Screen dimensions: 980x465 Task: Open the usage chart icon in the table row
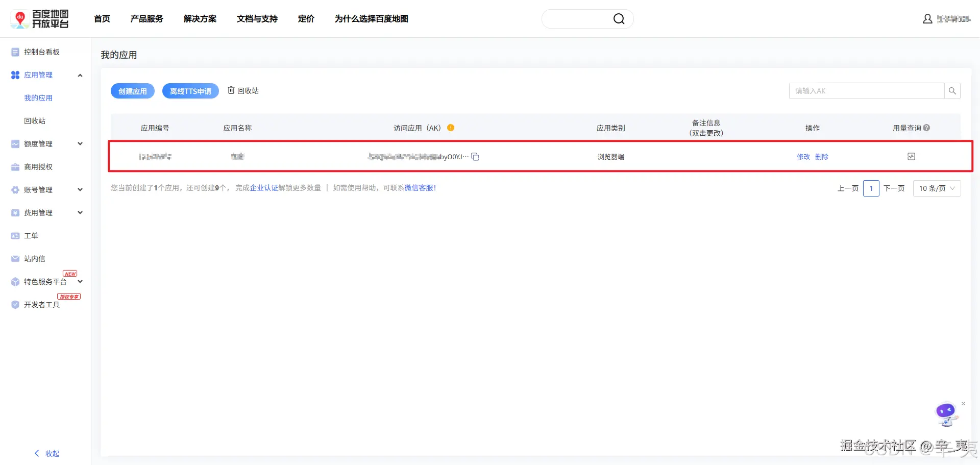tap(911, 157)
